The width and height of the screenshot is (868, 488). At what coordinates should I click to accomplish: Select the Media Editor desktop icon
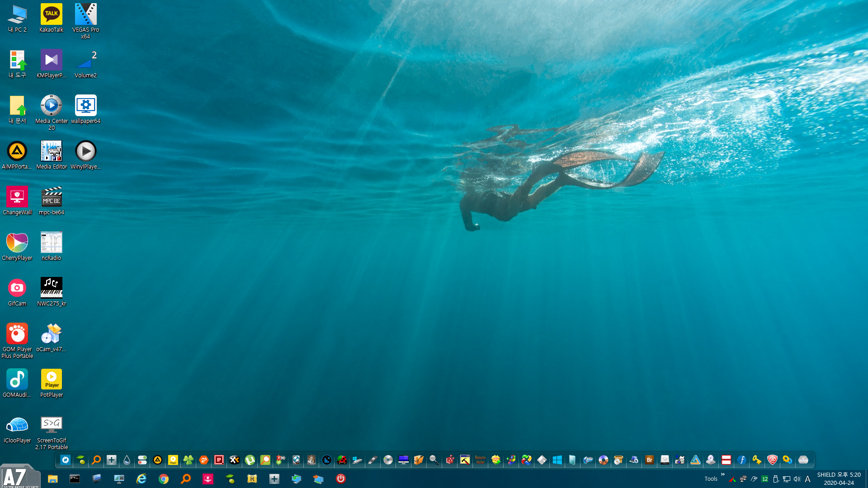pyautogui.click(x=51, y=155)
